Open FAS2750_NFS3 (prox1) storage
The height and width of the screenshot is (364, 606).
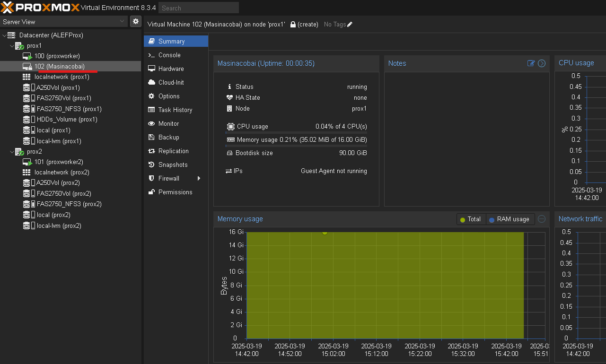pos(69,109)
